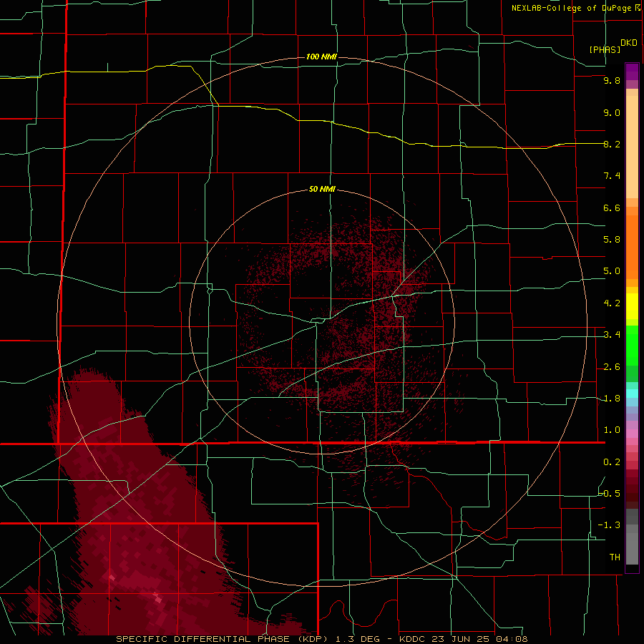Click the 5.0 scale value
The height and width of the screenshot is (644, 644).
[612, 271]
